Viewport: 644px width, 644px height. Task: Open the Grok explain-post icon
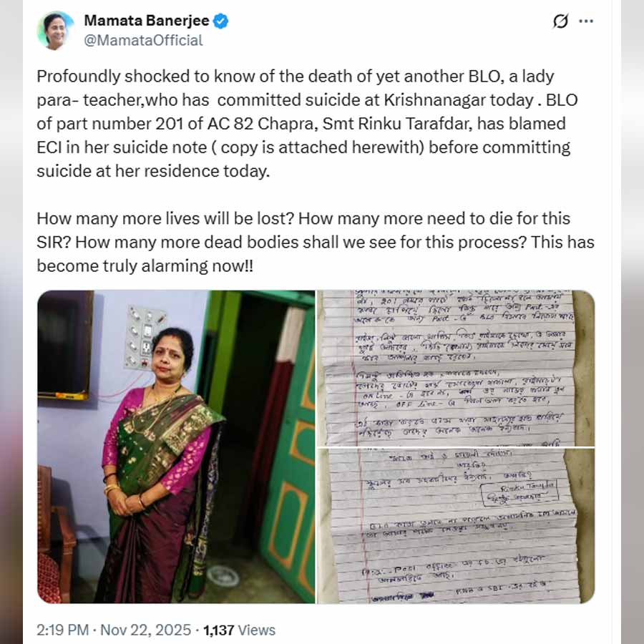[560, 21]
